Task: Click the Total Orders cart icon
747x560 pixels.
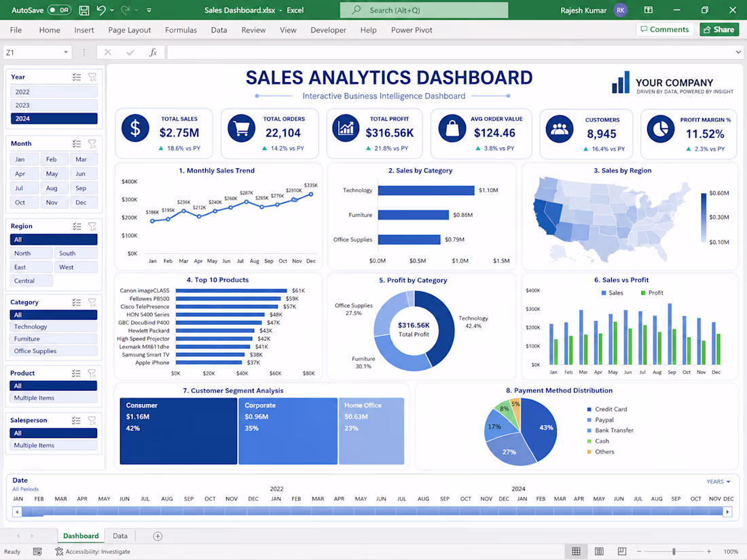Action: (x=242, y=128)
